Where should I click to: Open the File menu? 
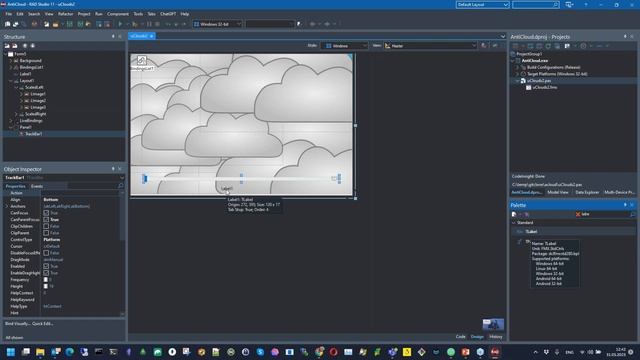coord(9,14)
